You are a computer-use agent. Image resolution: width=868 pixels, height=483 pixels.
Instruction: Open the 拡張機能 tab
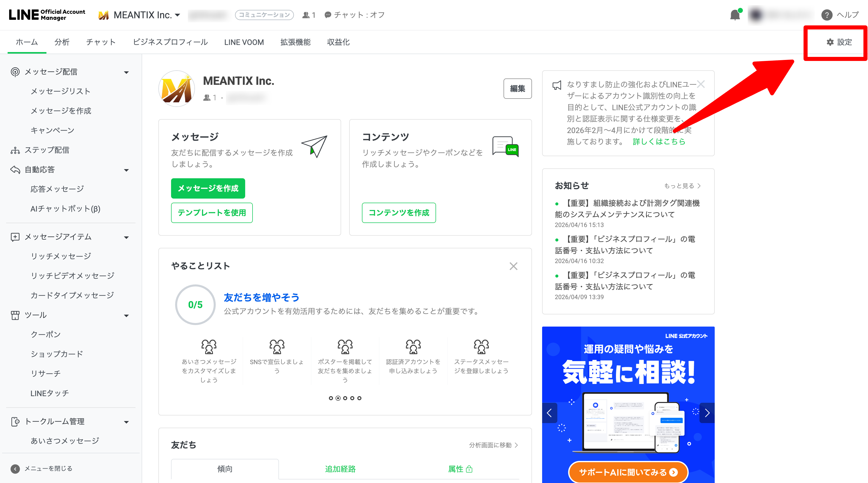(295, 42)
